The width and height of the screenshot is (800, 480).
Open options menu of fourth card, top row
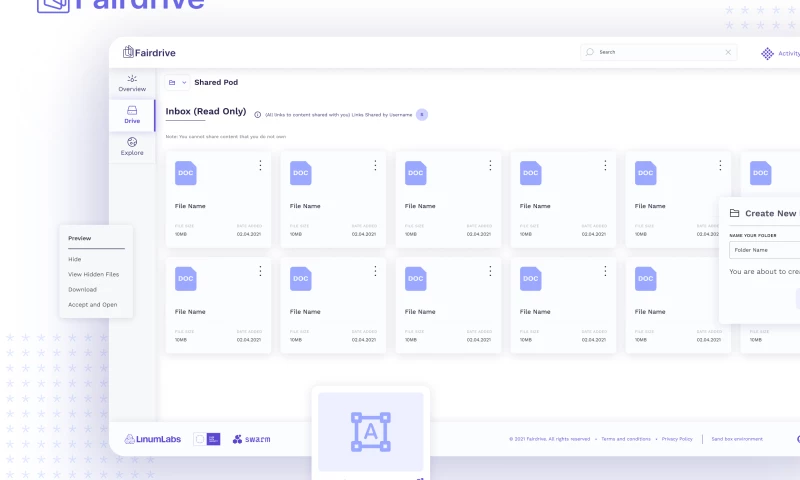click(x=605, y=165)
